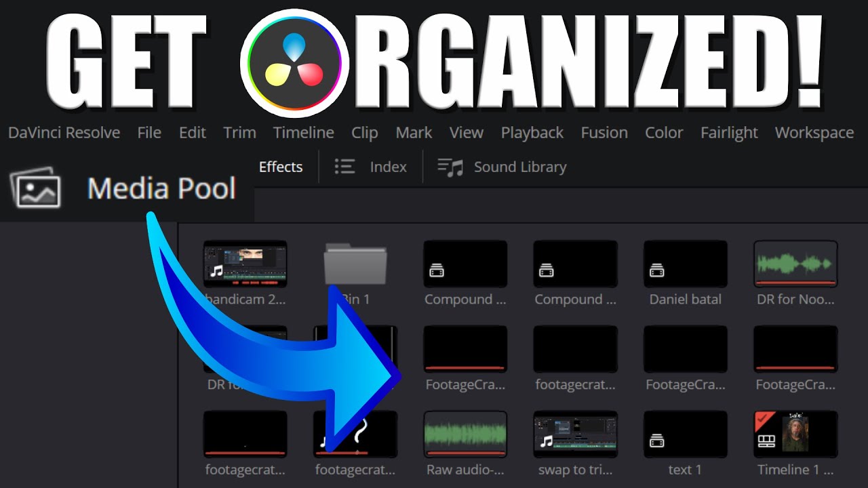Screen dimensions: 868x488
Task: Click the Index label button
Action: coord(389,167)
